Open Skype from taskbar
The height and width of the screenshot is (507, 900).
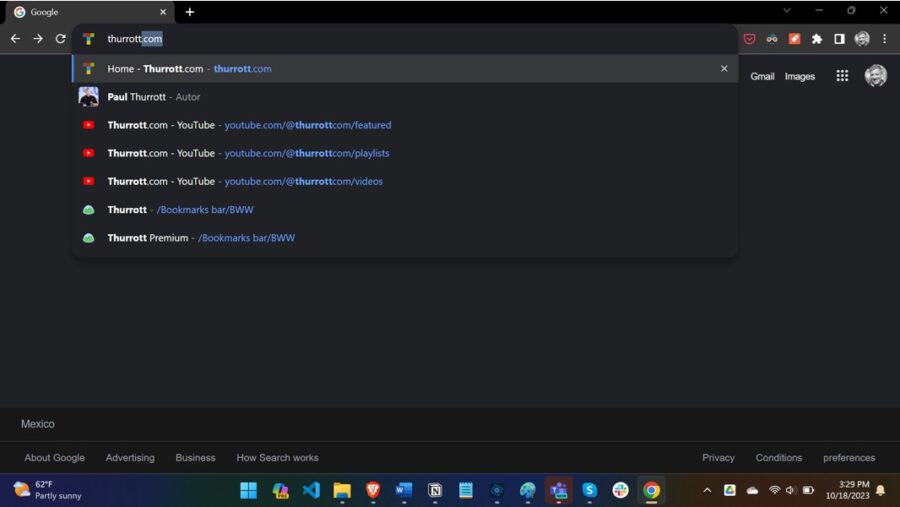tap(589, 490)
